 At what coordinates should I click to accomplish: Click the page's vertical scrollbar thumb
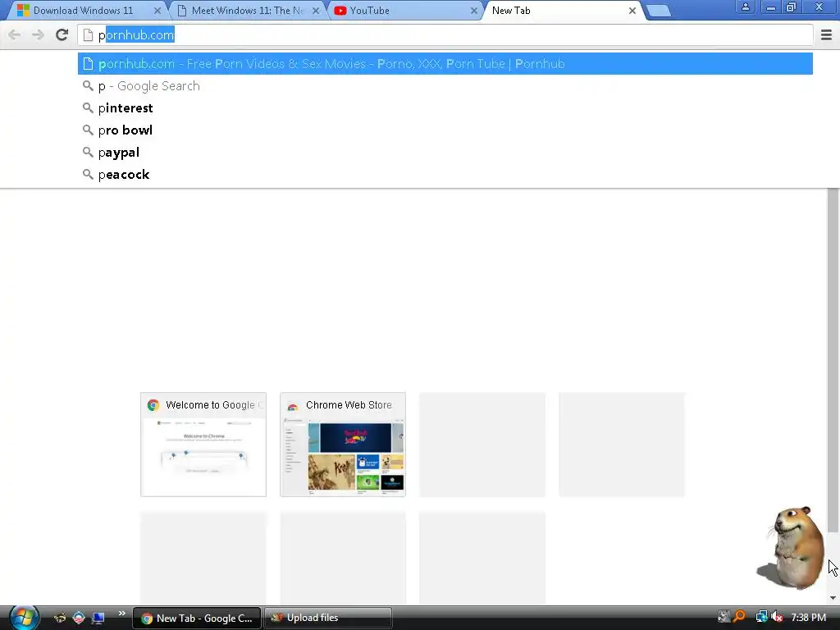pyautogui.click(x=833, y=360)
